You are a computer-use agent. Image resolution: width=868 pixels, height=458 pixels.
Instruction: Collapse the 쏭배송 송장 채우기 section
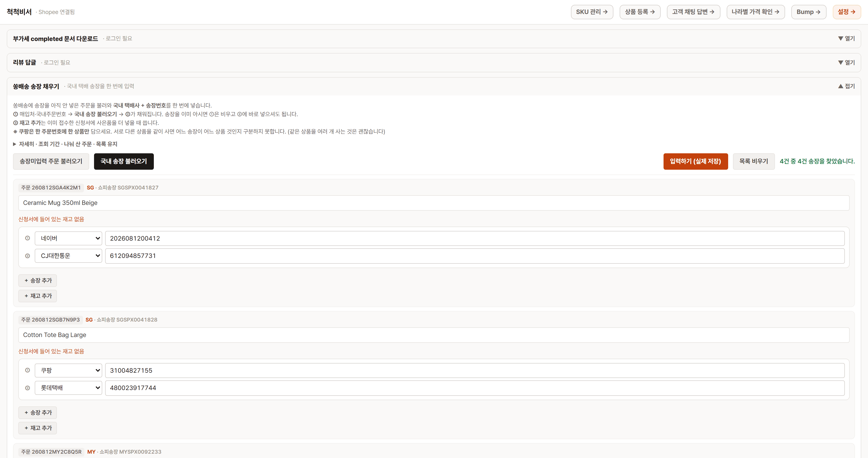[x=846, y=86]
